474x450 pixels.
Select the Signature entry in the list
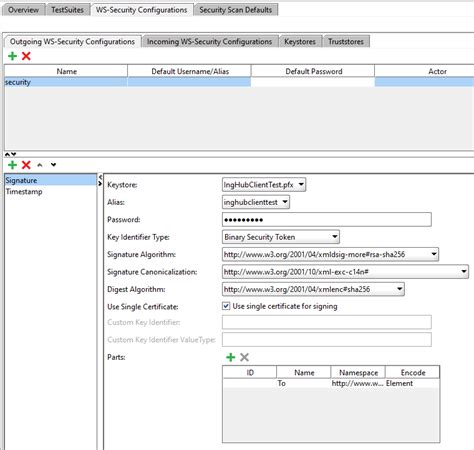51,180
